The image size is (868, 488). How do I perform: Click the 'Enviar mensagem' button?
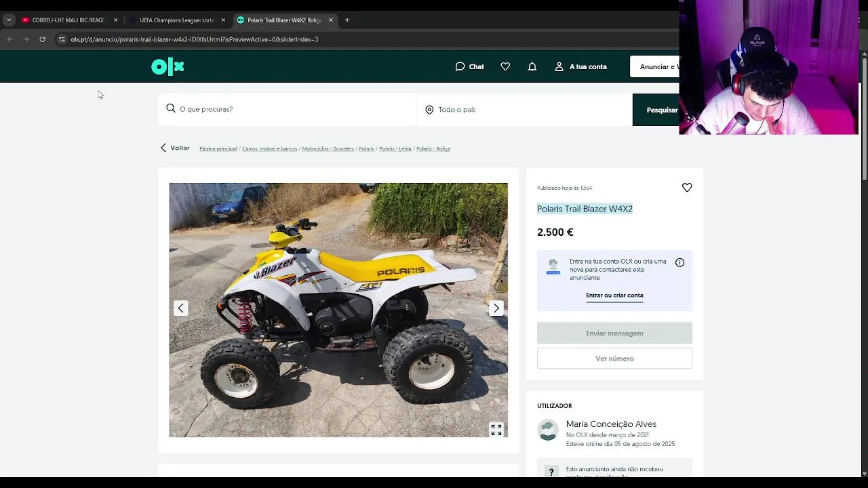[614, 333]
